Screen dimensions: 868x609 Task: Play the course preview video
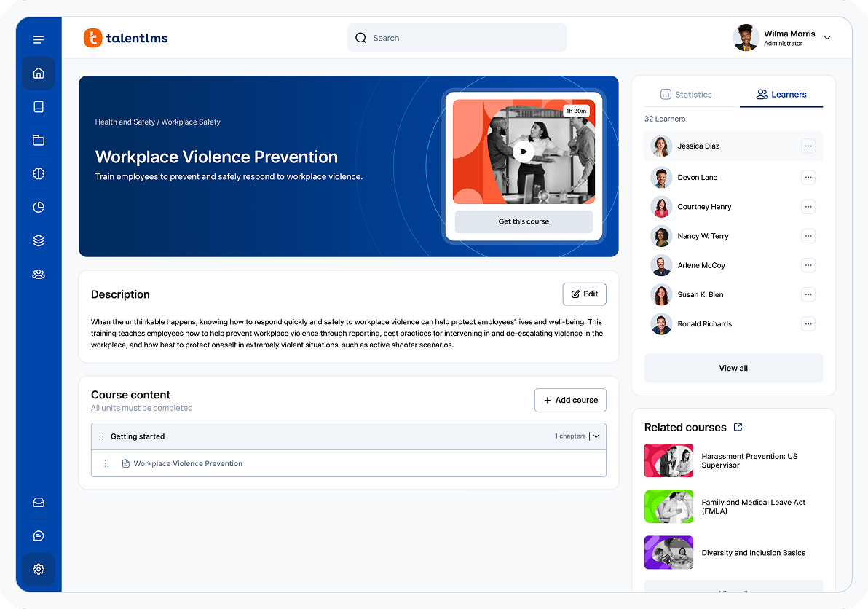523,152
